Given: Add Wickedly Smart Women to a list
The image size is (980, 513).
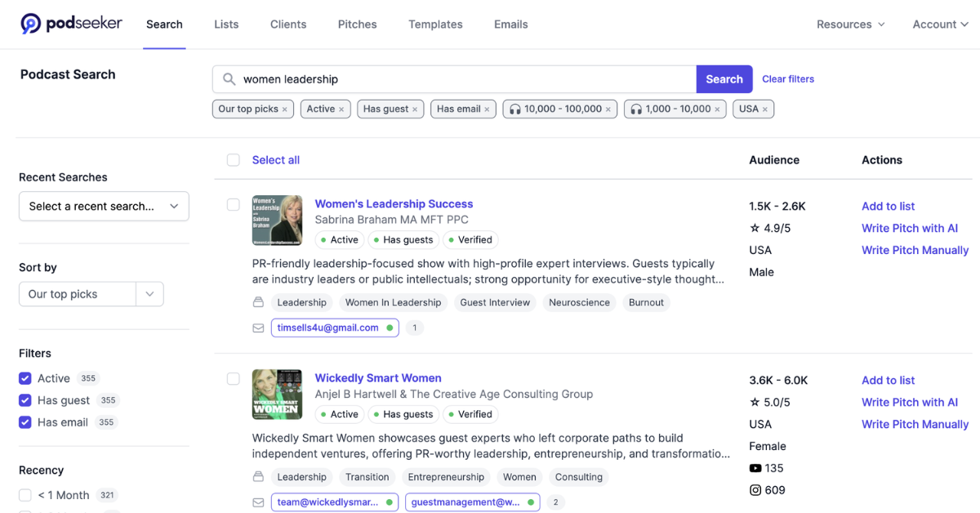Looking at the screenshot, I should click(x=889, y=381).
